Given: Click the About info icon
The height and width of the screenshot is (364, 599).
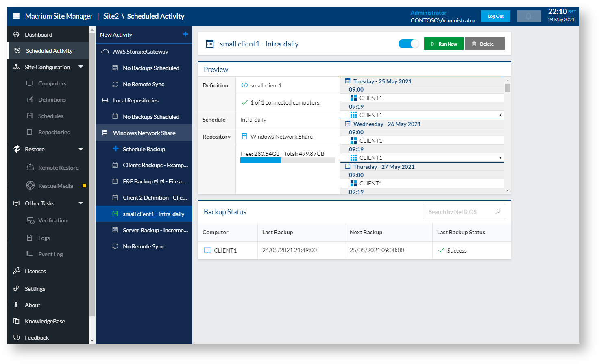Looking at the screenshot, I should coord(16,305).
